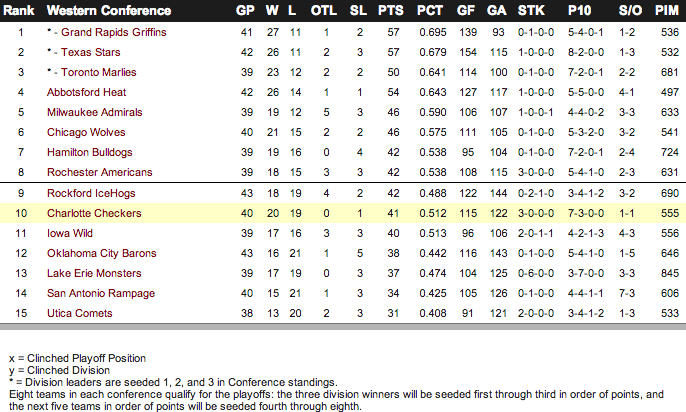Open the Texas Stars team link
Viewport: 686px width, 412px height.
click(x=91, y=52)
